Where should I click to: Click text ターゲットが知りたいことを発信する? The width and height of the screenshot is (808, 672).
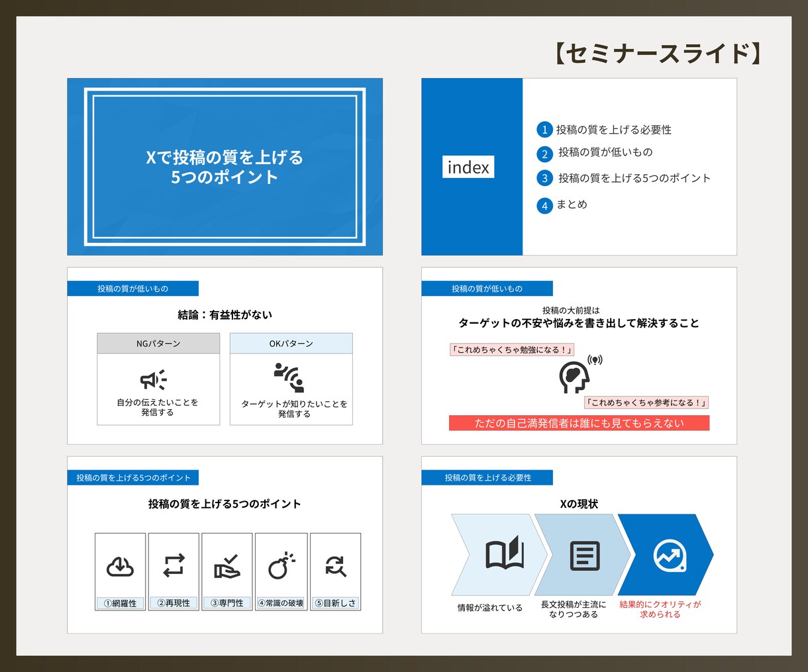[294, 408]
